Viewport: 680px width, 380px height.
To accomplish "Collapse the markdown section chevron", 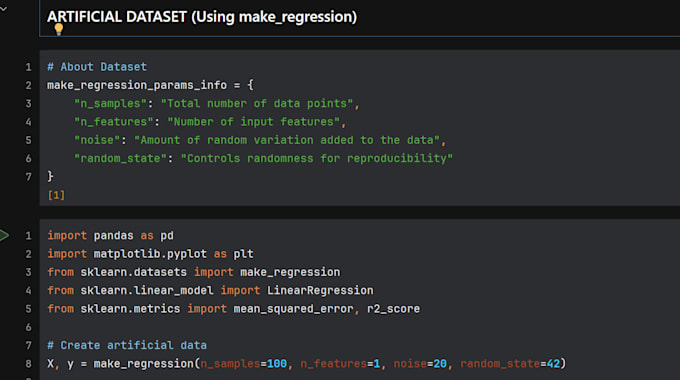I will pos(3,9).
